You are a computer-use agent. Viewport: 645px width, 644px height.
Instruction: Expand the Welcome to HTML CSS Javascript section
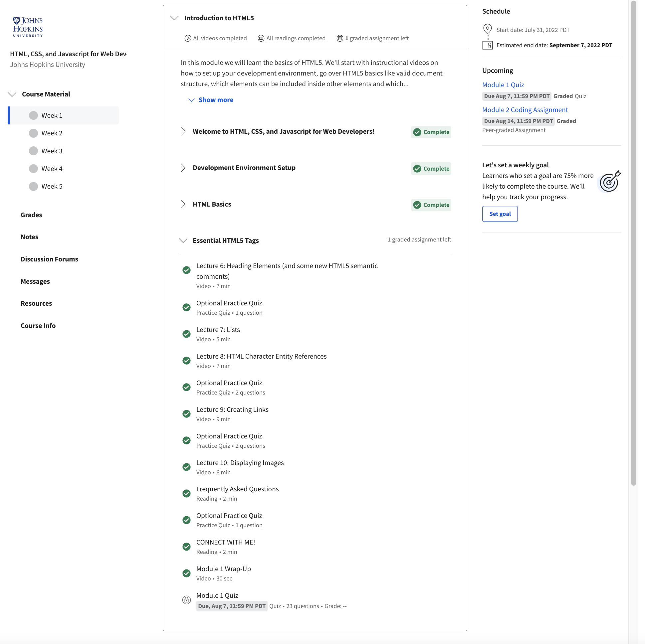[x=183, y=131]
